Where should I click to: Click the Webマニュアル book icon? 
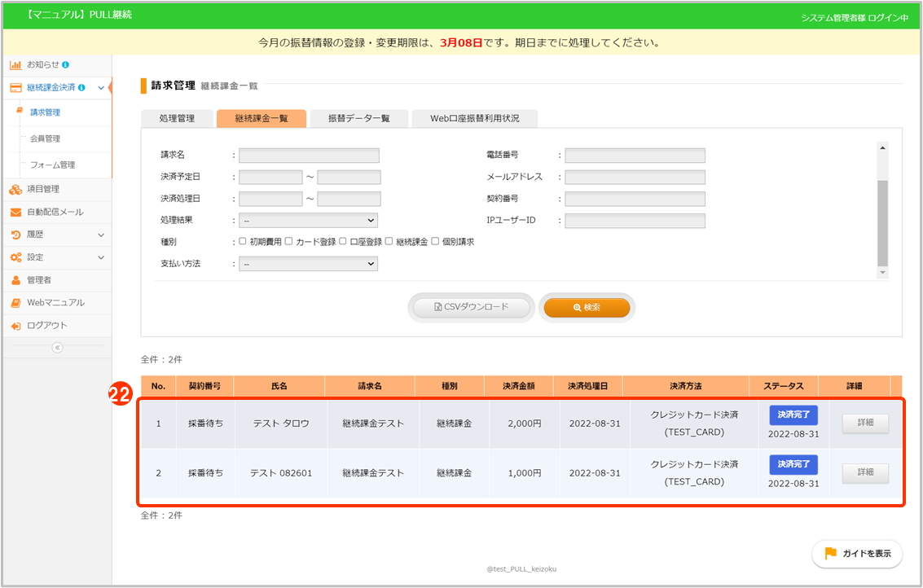(x=15, y=303)
